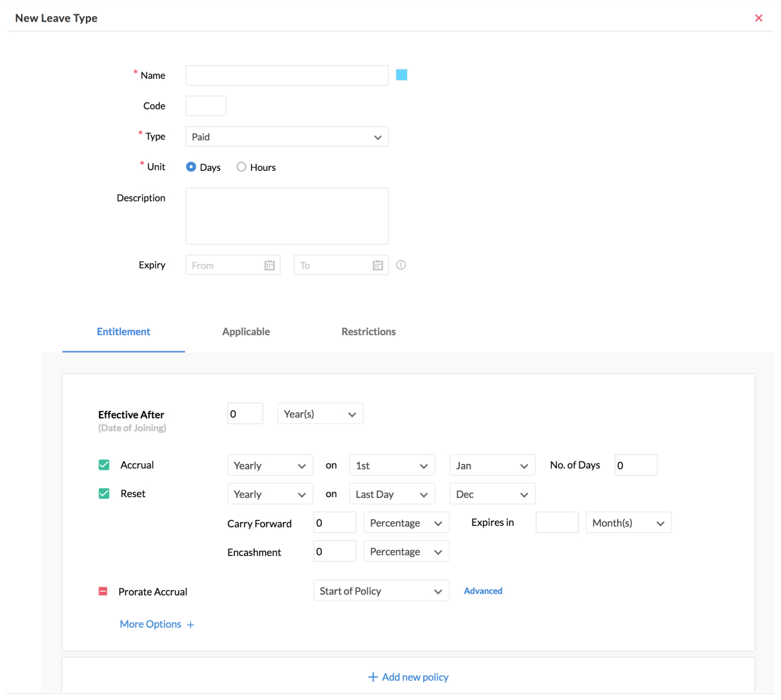This screenshot has width=781, height=700.
Task: Switch to the Applicable tab
Action: (x=246, y=331)
